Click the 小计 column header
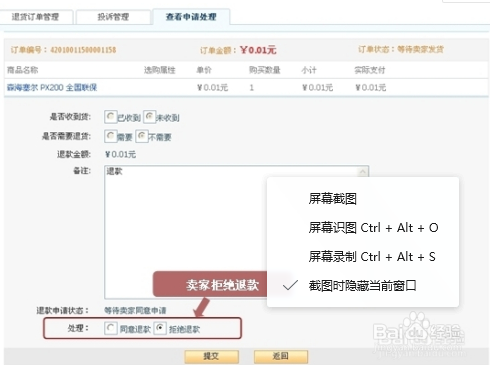This screenshot has width=490, height=365. pos(309,70)
